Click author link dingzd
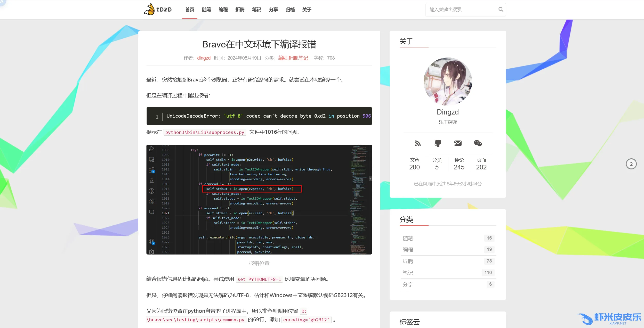644x328 pixels. [204, 58]
